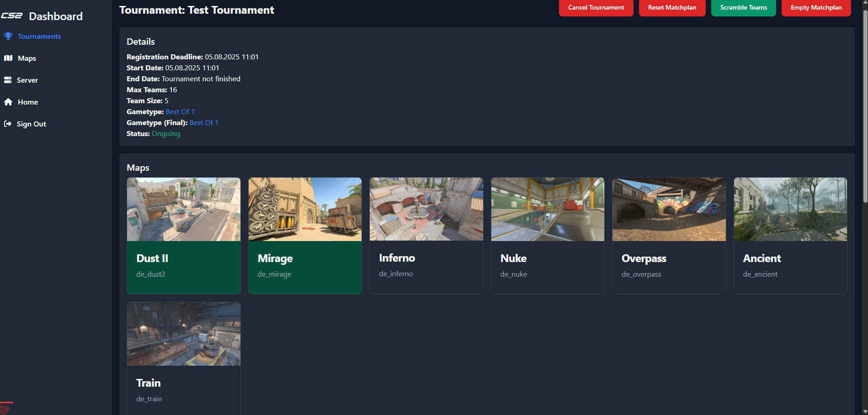
Task: Click the Dashboard title
Action: pos(56,16)
